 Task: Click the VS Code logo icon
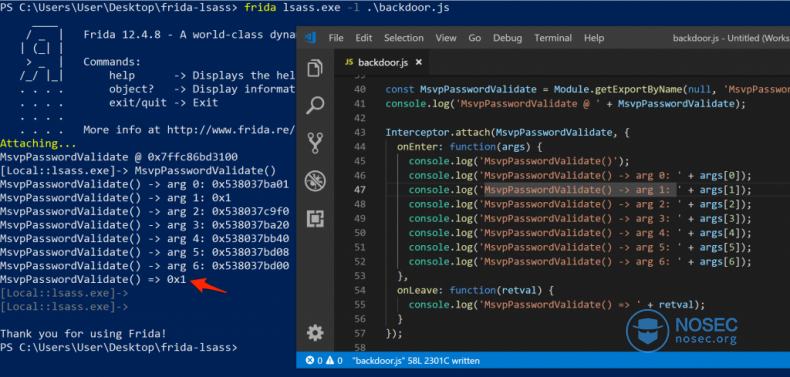310,38
